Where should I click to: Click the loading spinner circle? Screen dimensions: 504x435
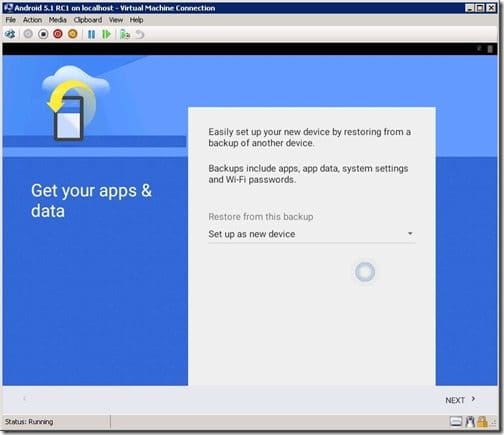coord(365,272)
